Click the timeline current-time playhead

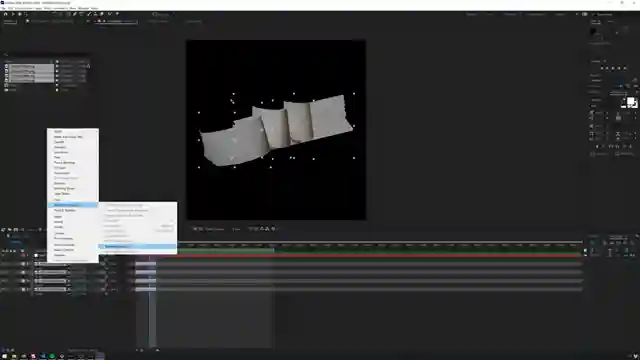[x=149, y=258]
